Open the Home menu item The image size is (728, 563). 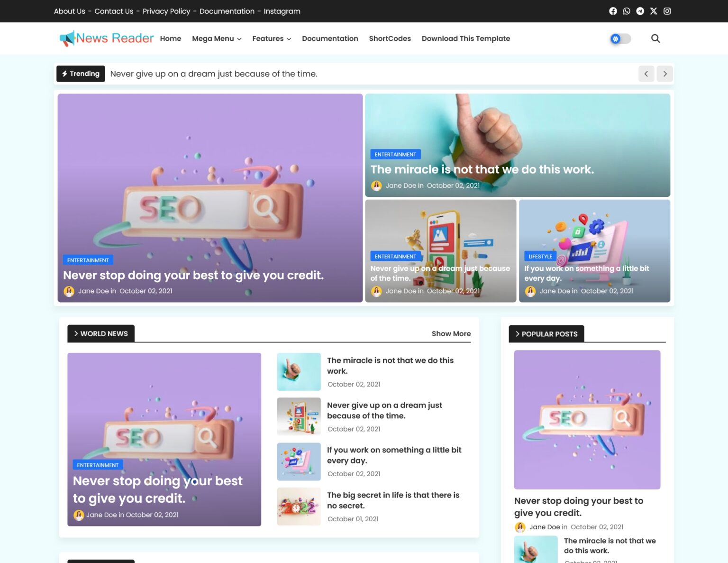[x=170, y=38]
